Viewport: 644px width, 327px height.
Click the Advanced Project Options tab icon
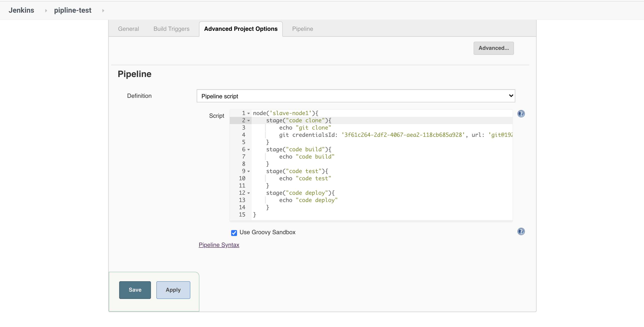pyautogui.click(x=241, y=28)
